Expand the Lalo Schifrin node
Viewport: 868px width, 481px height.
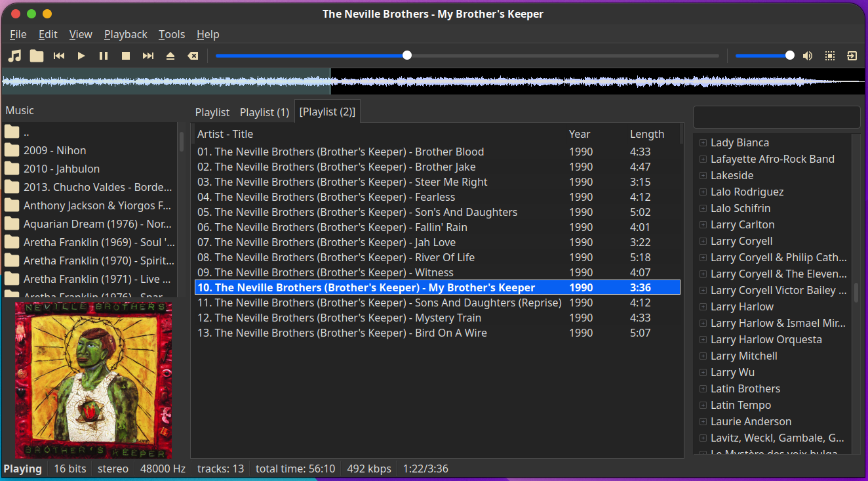click(x=703, y=208)
